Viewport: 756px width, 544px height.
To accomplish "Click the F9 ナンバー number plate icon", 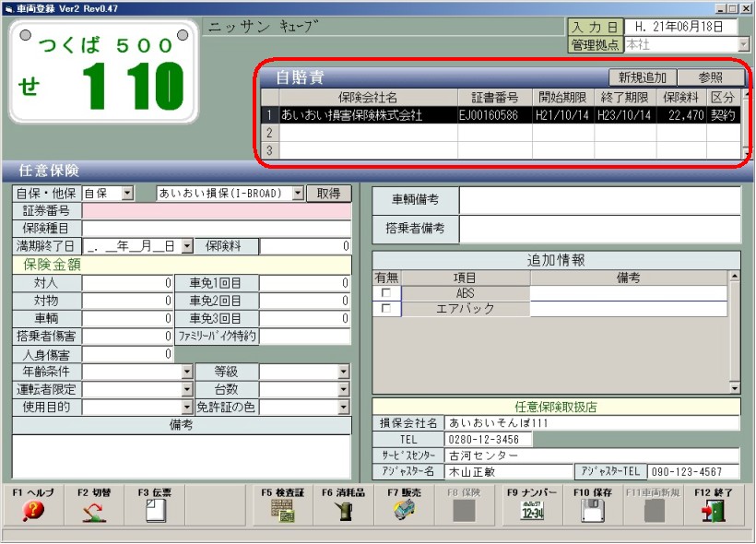I will pos(532,512).
